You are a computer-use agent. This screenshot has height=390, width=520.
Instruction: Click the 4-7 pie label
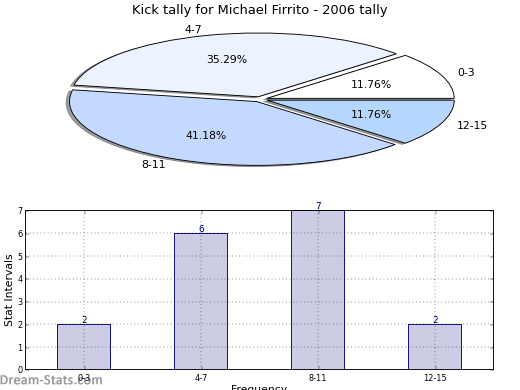pyautogui.click(x=193, y=29)
